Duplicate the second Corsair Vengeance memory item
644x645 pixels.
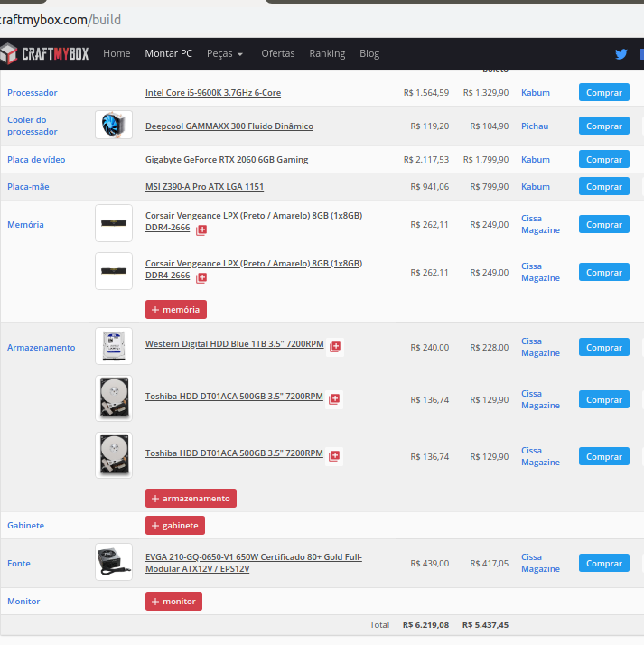pos(201,277)
